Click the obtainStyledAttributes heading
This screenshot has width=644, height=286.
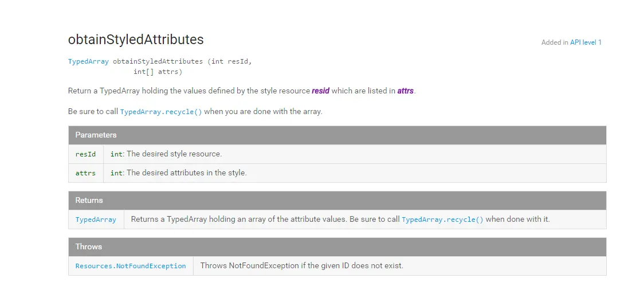(136, 40)
